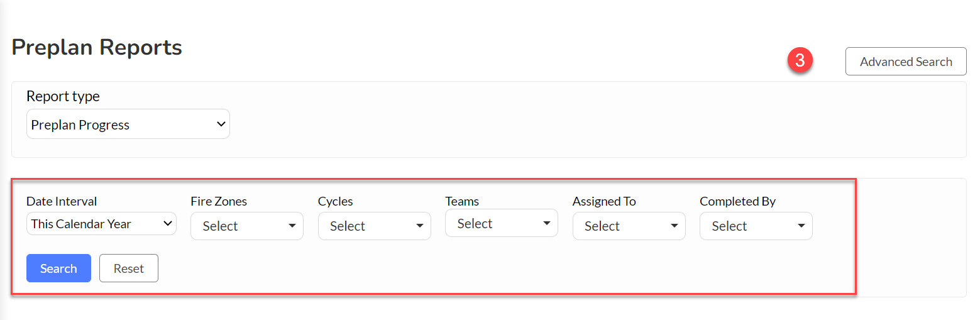The image size is (980, 320).
Task: Open the Advanced Search panel
Action: coord(906,62)
